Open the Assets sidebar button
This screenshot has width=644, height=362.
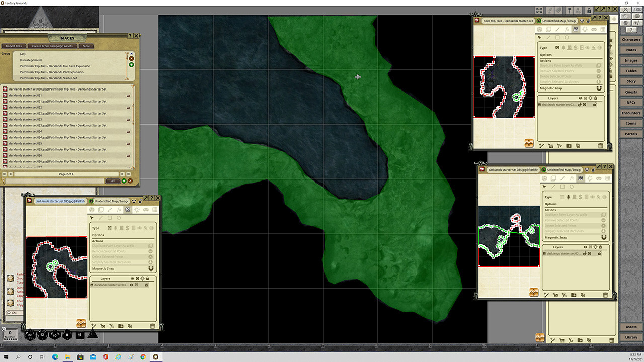pos(631,327)
